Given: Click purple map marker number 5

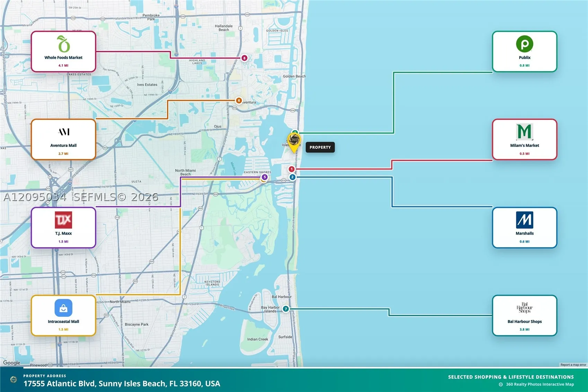Looking at the screenshot, I should point(265,177).
